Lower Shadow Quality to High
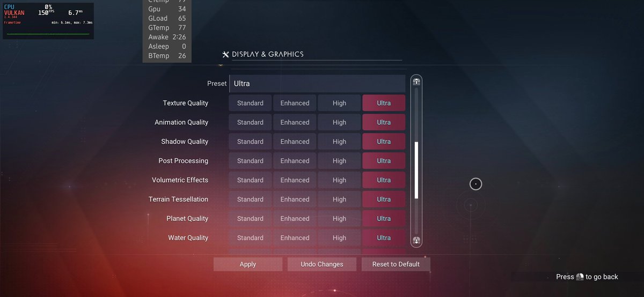This screenshot has height=297, width=644. tap(339, 142)
